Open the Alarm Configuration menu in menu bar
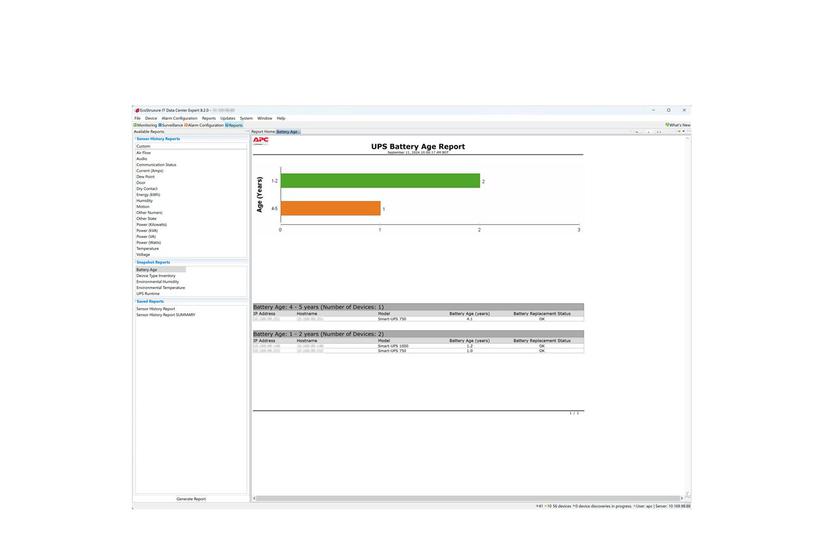Image resolution: width=825 pixels, height=550 pixels. pos(179,118)
